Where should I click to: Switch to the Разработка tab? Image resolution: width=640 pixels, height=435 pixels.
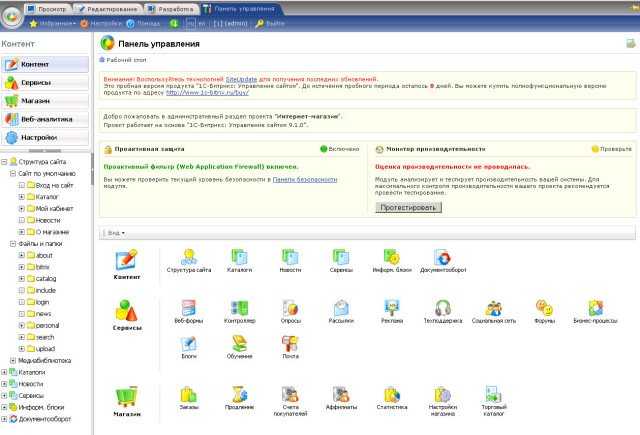[x=171, y=9]
